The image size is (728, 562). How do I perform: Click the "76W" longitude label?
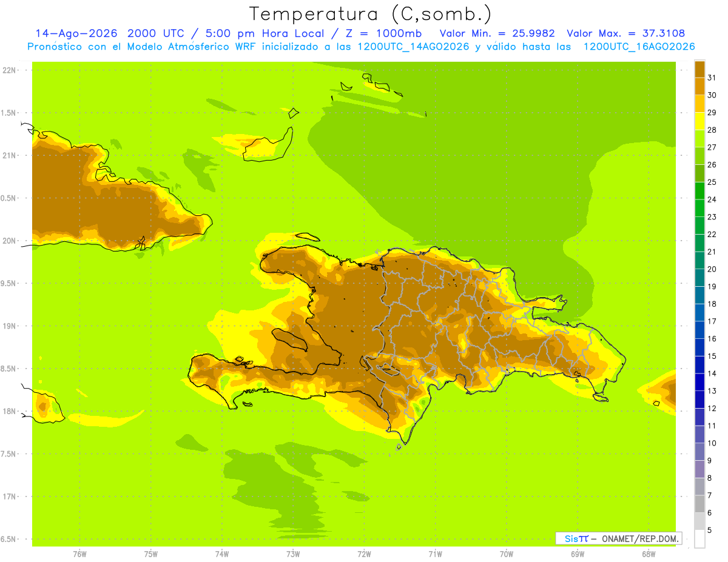click(79, 554)
